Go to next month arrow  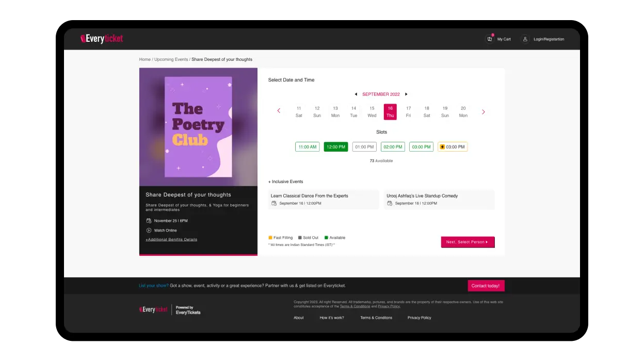(x=406, y=94)
